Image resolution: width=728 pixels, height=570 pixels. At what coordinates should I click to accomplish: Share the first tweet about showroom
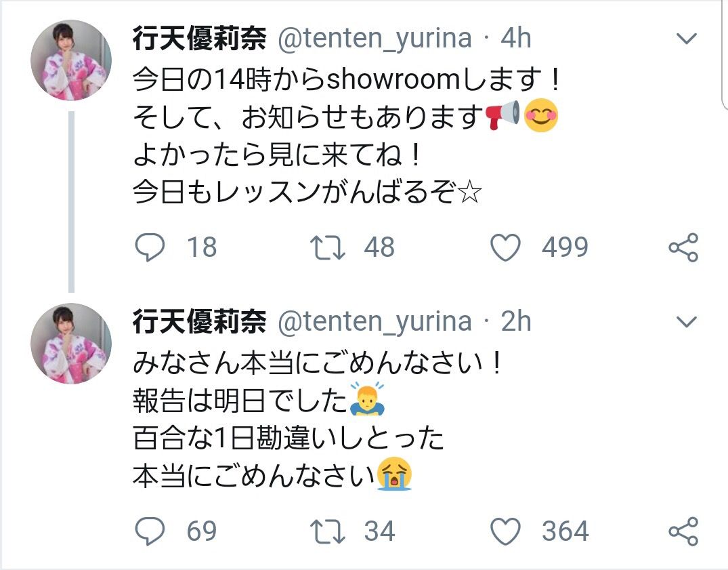pyautogui.click(x=683, y=247)
